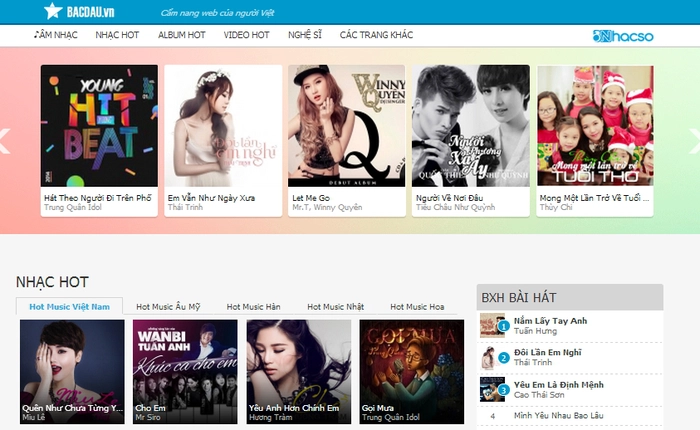Open Tuổi Thơ album cover

(x=595, y=126)
